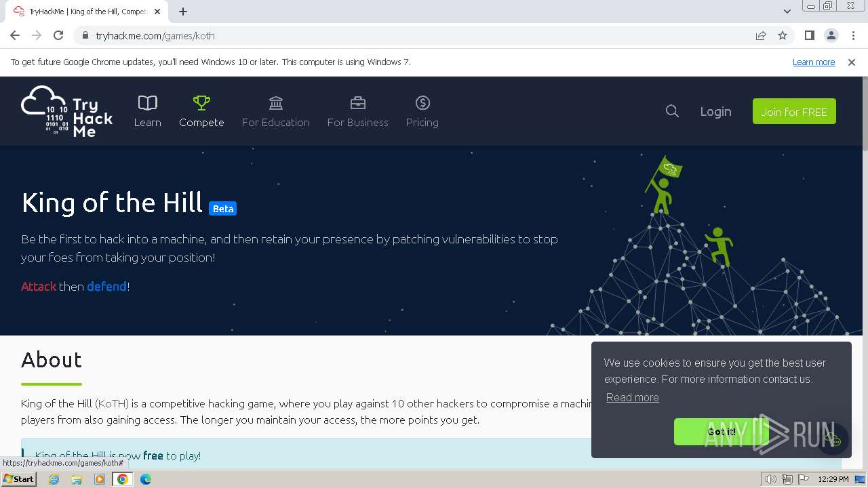The width and height of the screenshot is (868, 488).
Task: Open Windows Media Player in taskbar
Action: pos(100,479)
